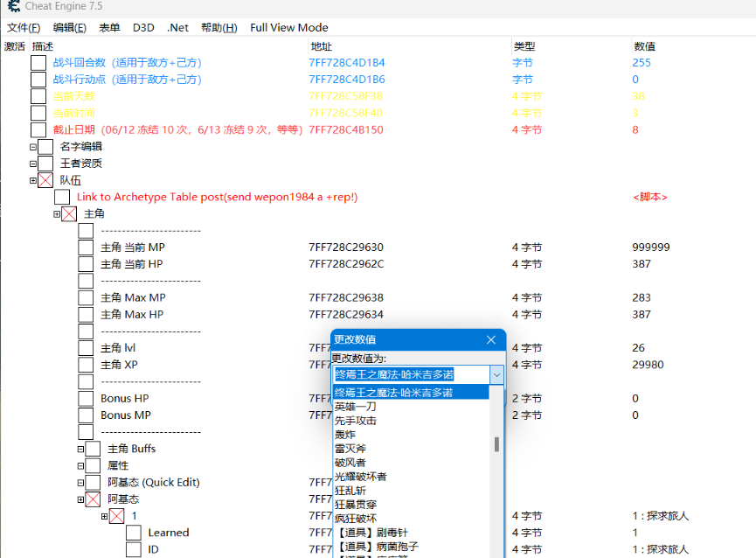
Task: Close the 更改数值 dialog
Action: [x=491, y=339]
